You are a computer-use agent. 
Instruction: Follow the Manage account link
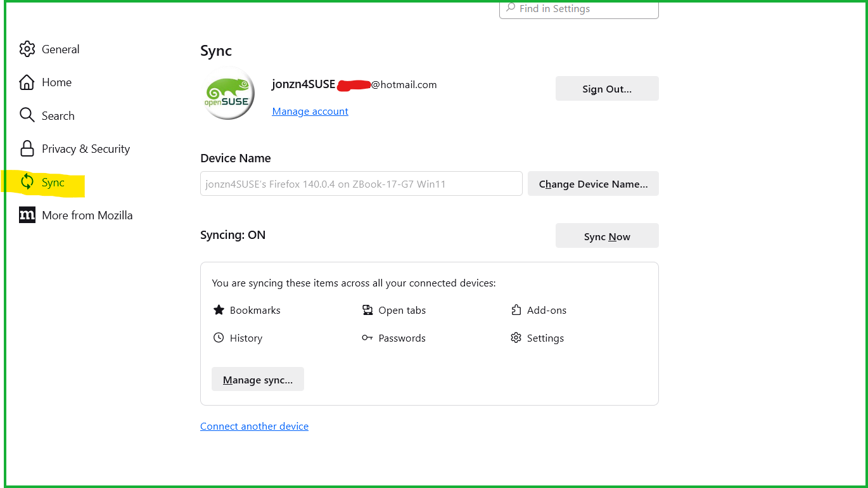(310, 112)
